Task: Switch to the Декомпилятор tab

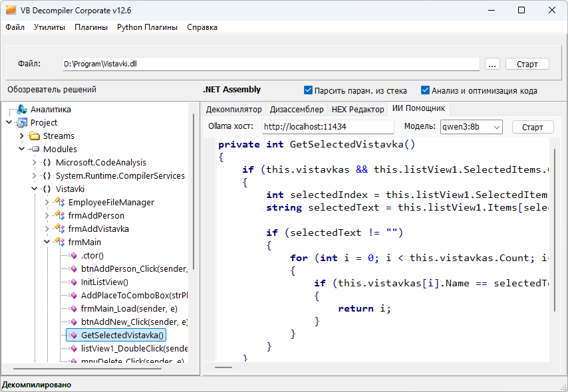Action: [233, 110]
